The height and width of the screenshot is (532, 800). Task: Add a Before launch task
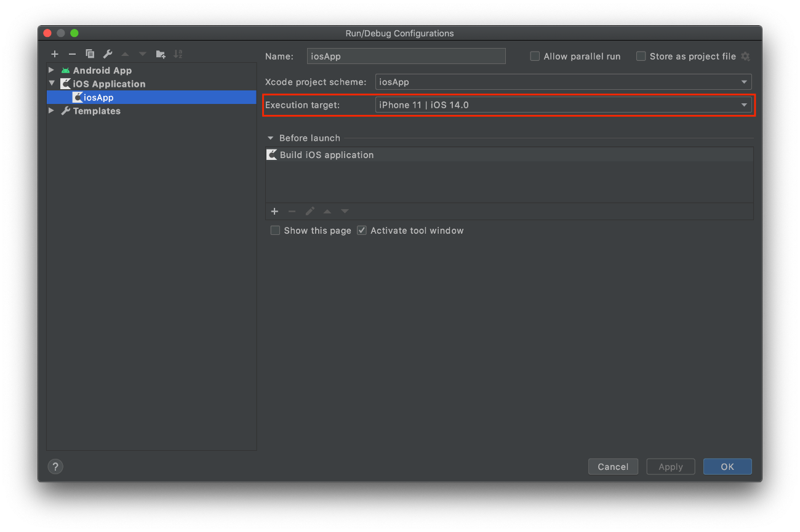(x=274, y=212)
